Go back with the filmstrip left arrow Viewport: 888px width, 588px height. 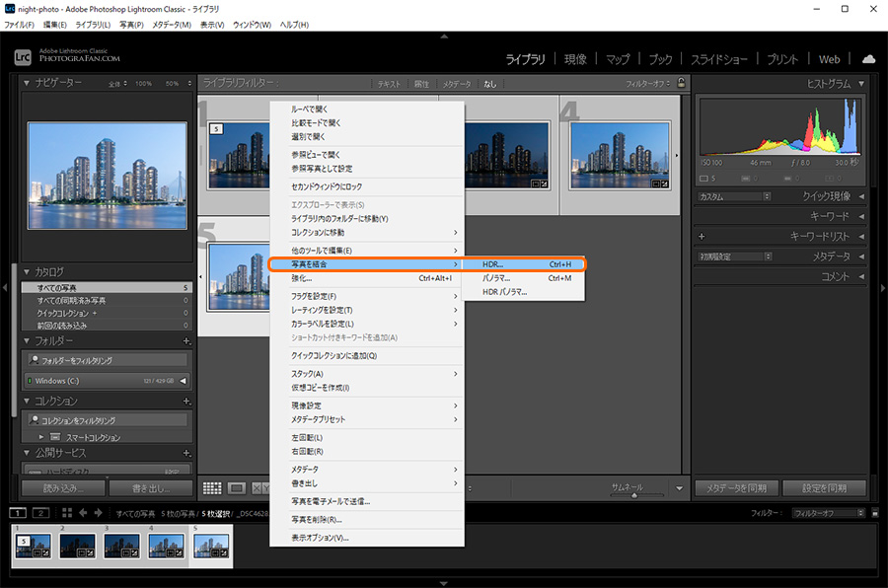[83, 513]
